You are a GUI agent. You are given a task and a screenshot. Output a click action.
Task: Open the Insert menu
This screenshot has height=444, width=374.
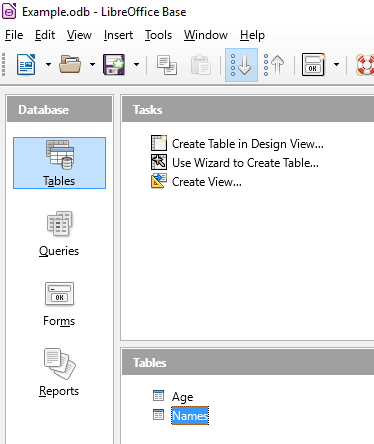click(118, 35)
